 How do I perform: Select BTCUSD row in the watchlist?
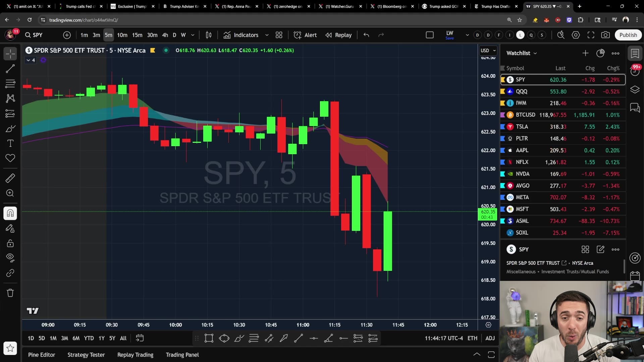click(x=563, y=115)
